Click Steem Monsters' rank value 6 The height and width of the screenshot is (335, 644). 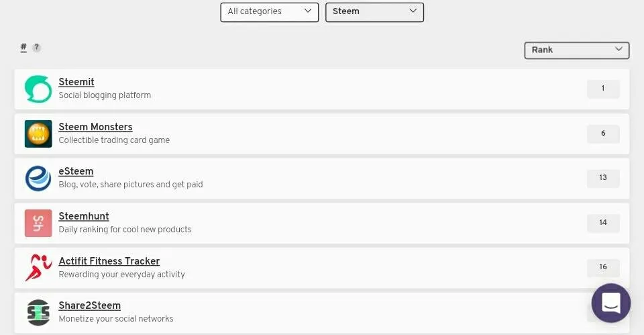[x=603, y=134]
